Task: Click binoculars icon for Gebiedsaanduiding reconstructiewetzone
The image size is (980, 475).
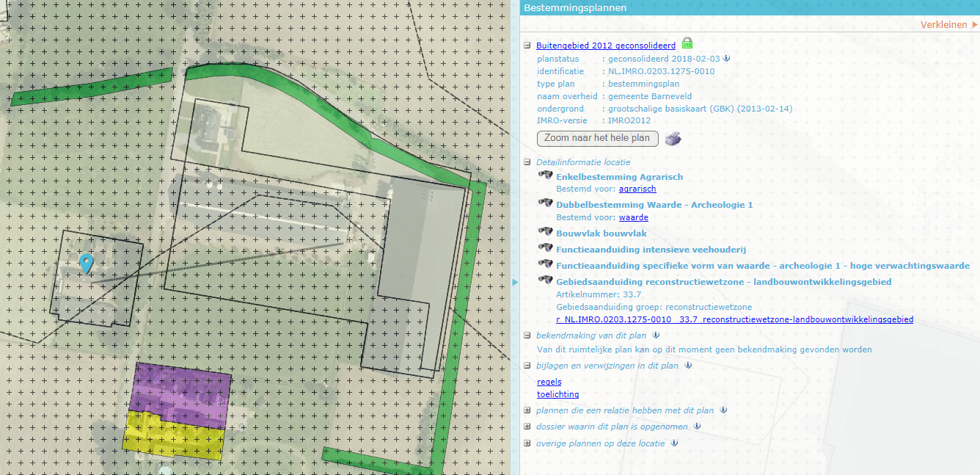Action: (545, 280)
